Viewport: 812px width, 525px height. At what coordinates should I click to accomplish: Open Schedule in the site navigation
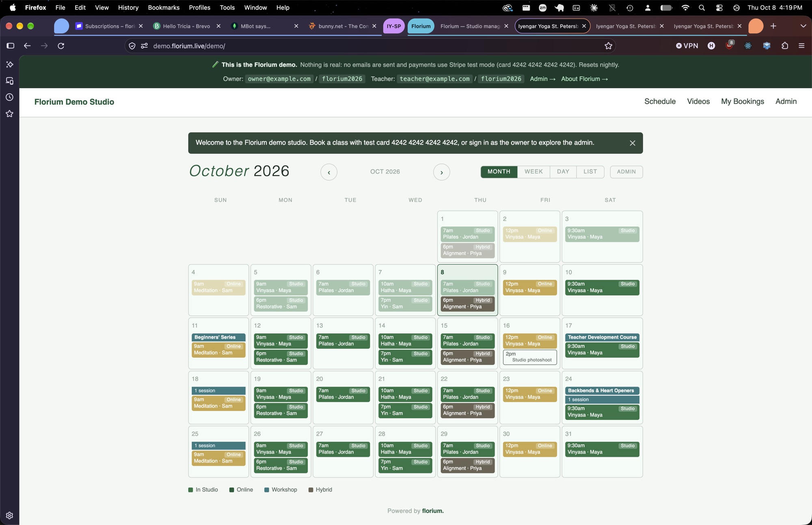(660, 102)
